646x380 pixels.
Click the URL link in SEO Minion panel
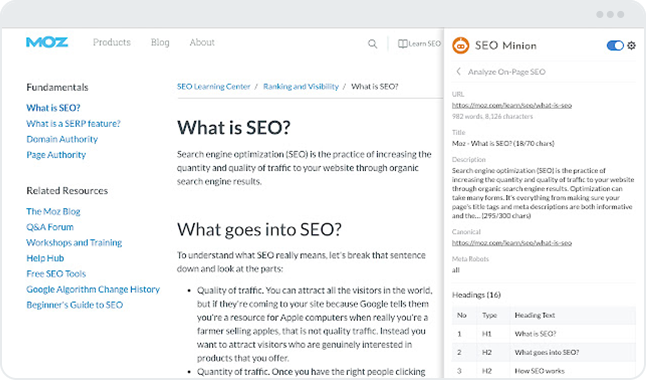[x=512, y=105]
